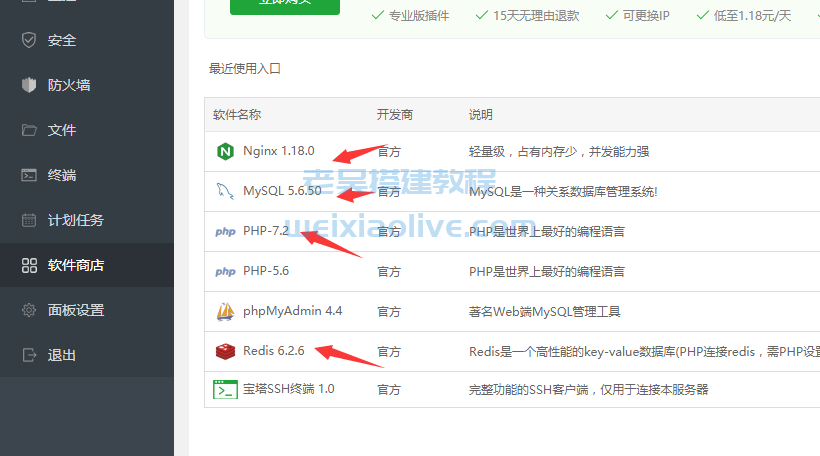
Task: Click the firewall icon beside 防火墙
Action: [29, 85]
